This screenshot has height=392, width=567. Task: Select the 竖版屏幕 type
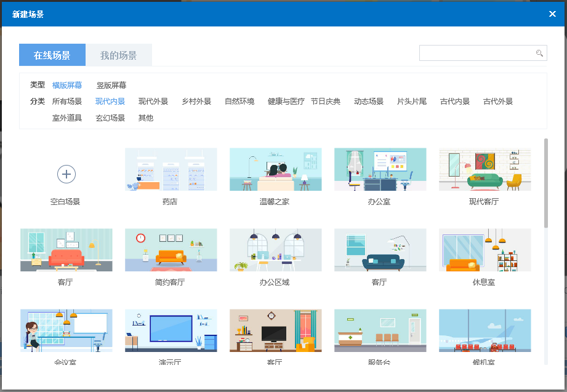point(111,86)
